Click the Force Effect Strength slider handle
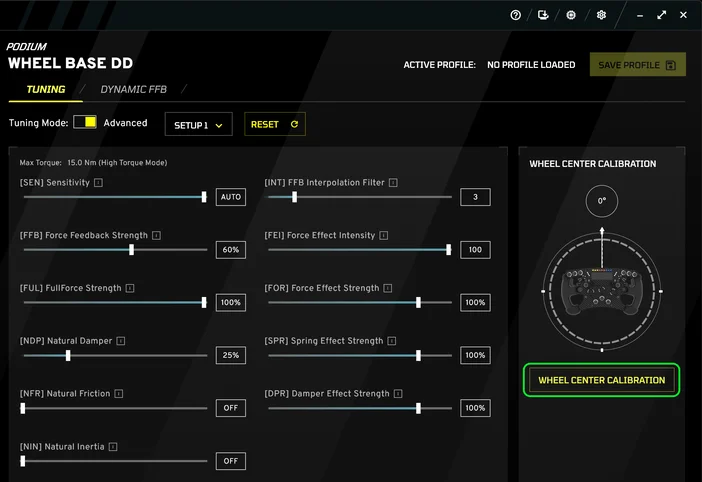Image resolution: width=702 pixels, height=482 pixels. (x=418, y=303)
